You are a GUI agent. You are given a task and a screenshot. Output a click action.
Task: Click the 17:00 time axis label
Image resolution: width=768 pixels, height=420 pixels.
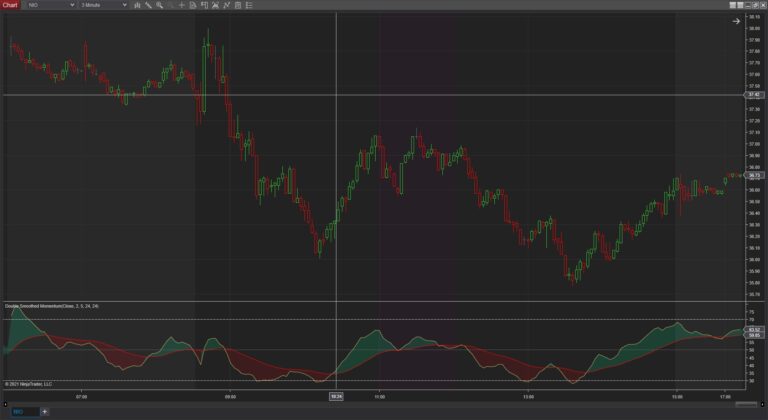[x=726, y=396]
